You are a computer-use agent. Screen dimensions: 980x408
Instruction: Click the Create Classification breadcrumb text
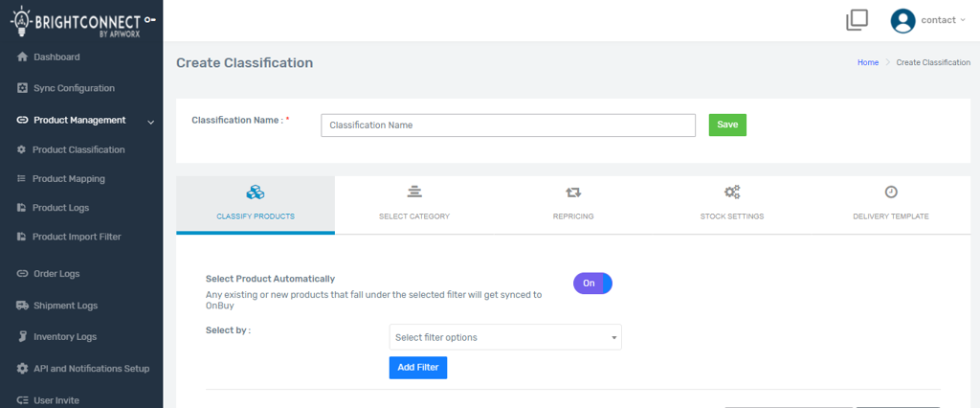(933, 62)
